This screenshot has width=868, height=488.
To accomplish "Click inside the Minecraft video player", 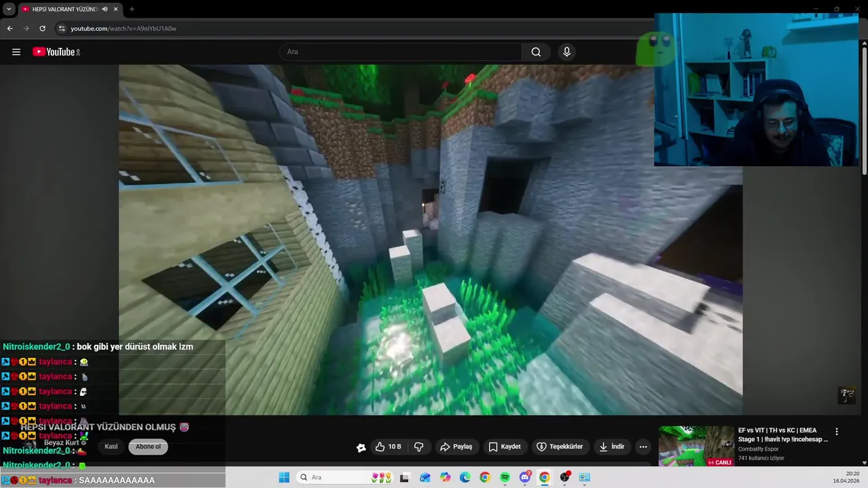I will (431, 239).
